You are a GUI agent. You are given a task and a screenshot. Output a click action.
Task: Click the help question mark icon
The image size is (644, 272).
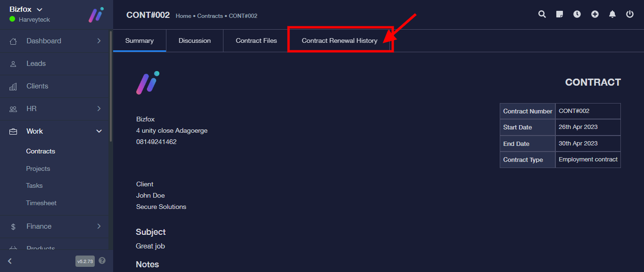coord(102,261)
